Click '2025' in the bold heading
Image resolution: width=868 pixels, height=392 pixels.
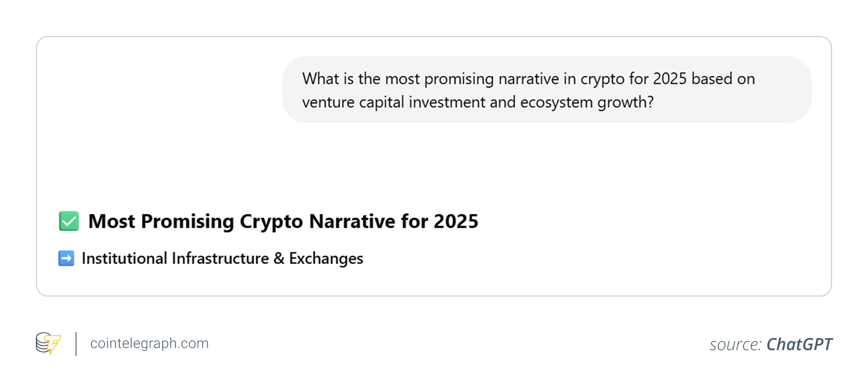[456, 221]
